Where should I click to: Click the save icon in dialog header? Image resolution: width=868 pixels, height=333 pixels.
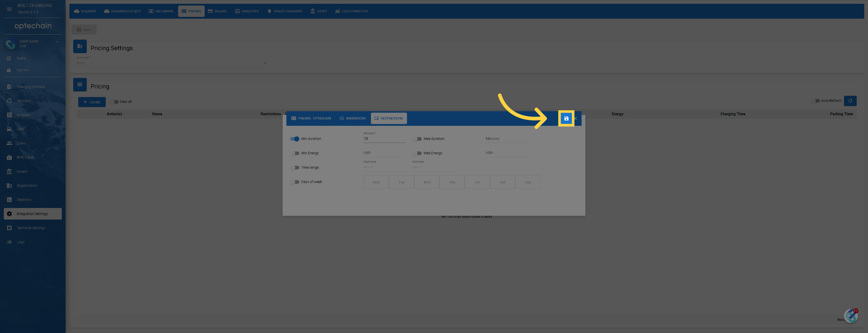point(566,118)
